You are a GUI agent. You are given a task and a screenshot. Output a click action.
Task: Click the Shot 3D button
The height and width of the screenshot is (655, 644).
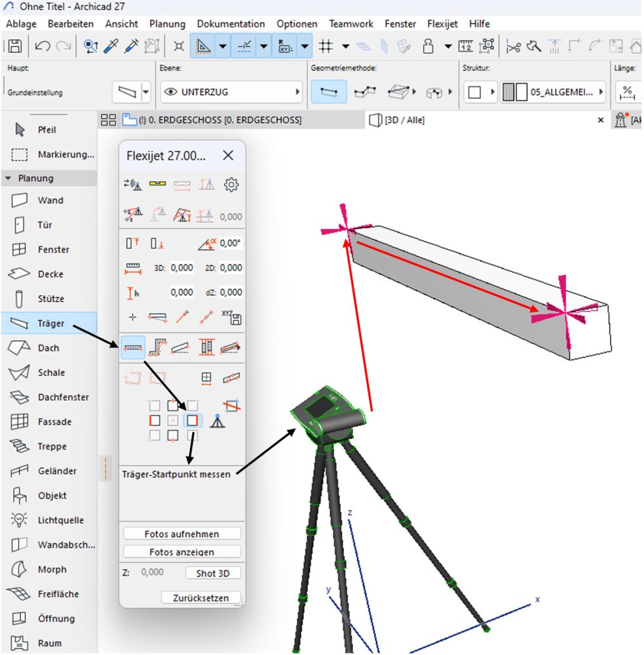pos(213,573)
